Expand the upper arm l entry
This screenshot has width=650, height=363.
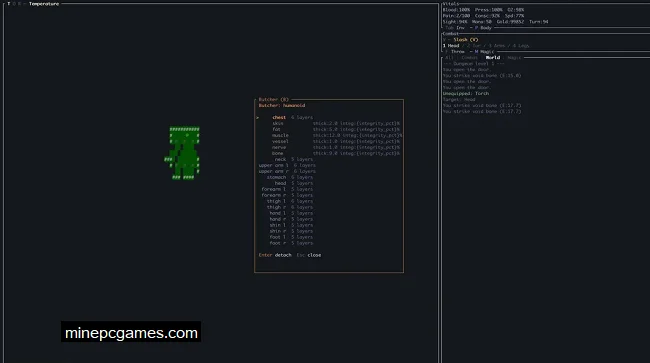[287, 165]
